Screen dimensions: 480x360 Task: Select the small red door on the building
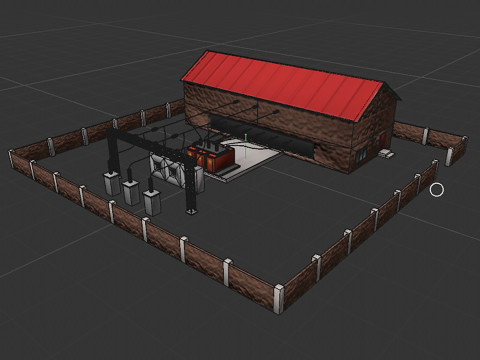pyautogui.click(x=383, y=141)
